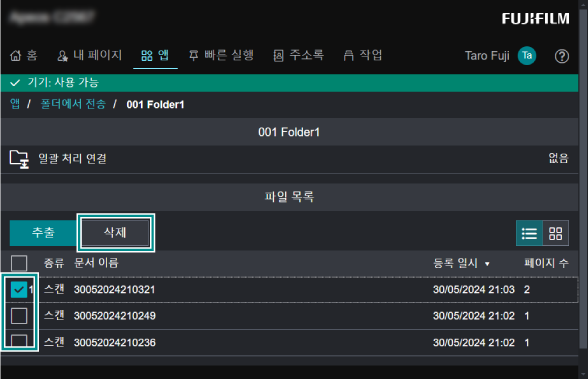Screen dimensions: 588x379
Task: Go to home via house icon
Action: tap(15, 56)
